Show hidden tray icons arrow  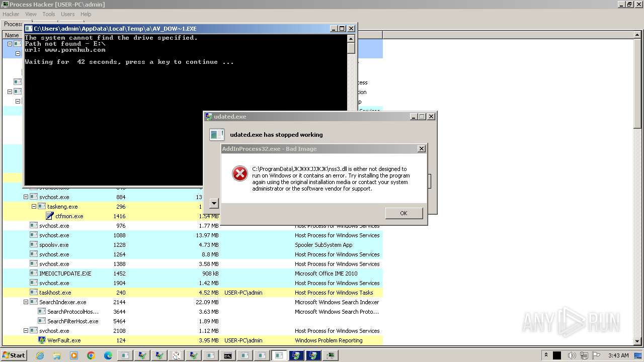pos(546,355)
